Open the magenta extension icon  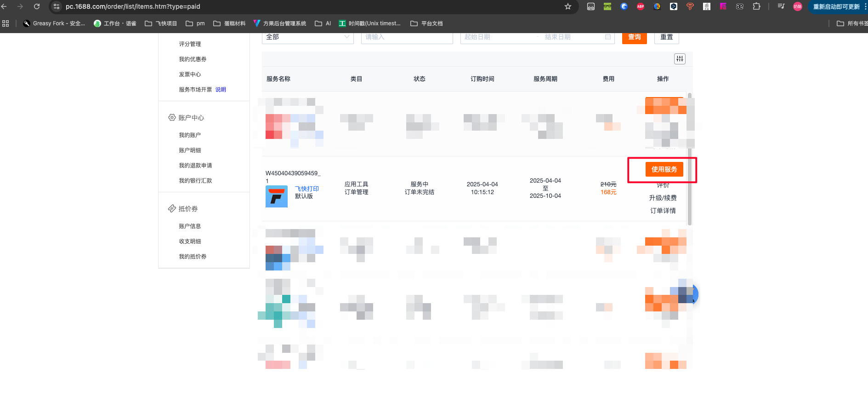[723, 6]
